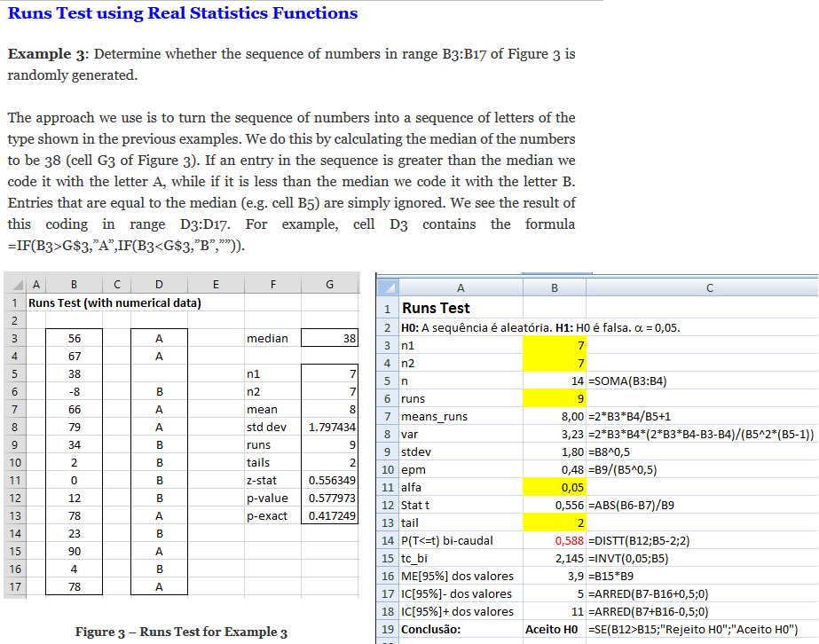Image resolution: width=819 pixels, height=644 pixels.
Task: Select the std dev value 1.797434
Action: click(329, 428)
